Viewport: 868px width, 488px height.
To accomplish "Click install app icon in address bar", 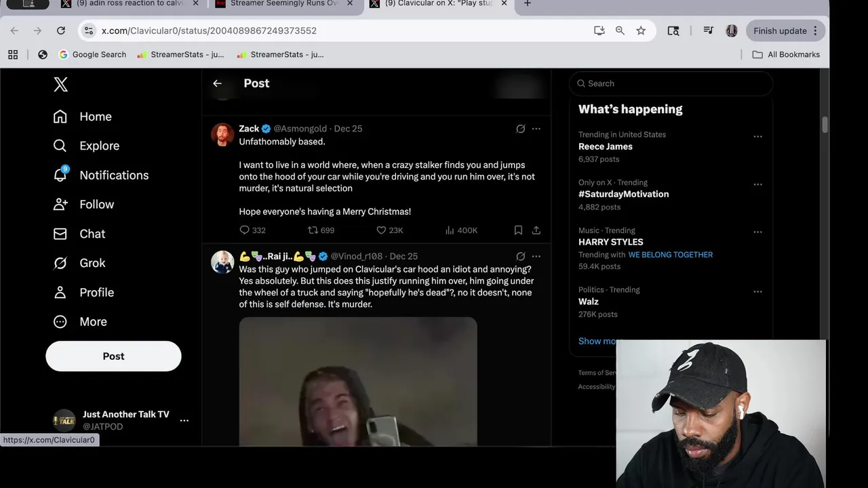I will point(599,30).
